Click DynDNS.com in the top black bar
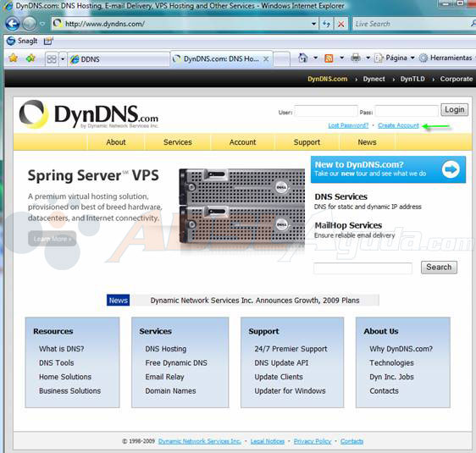The height and width of the screenshot is (453, 476). coord(327,79)
